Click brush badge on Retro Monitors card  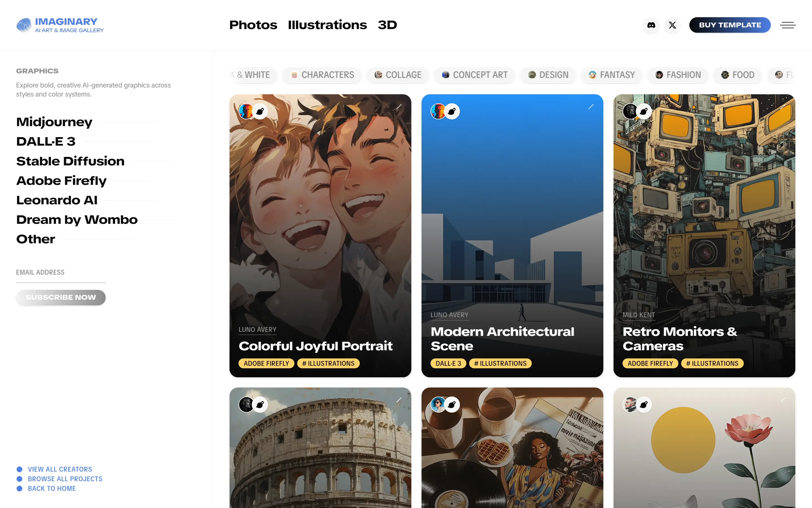[644, 111]
